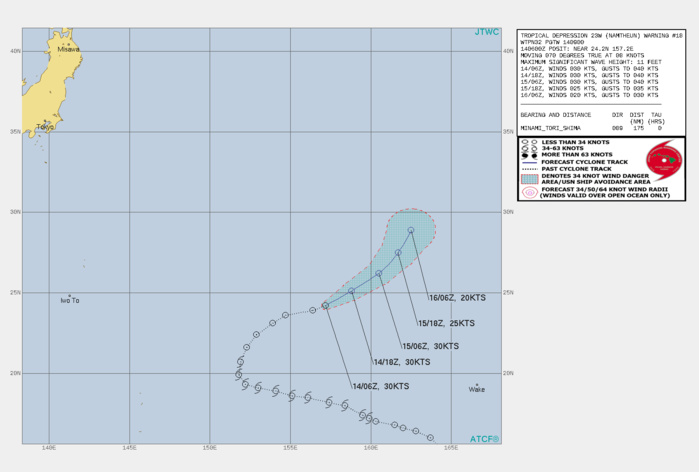Click the Tokyo star marker on Japan
The height and width of the screenshot is (472, 699).
(x=45, y=122)
